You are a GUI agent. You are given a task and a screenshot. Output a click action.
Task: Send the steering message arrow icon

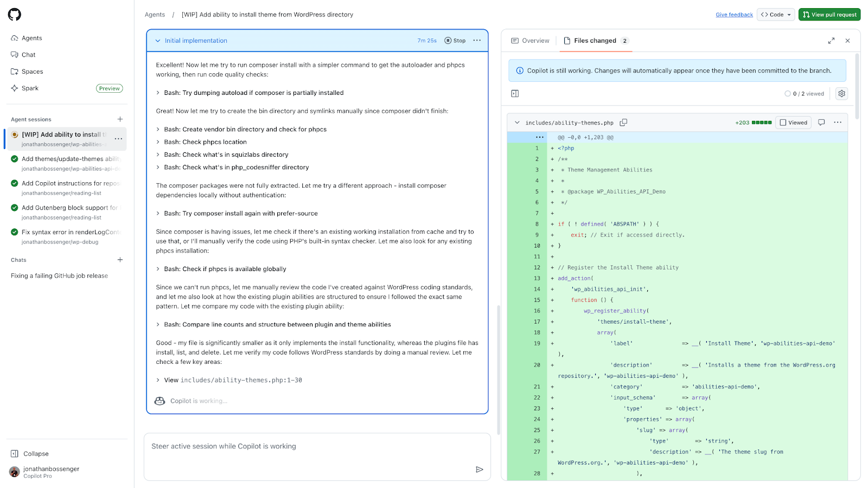click(x=479, y=470)
